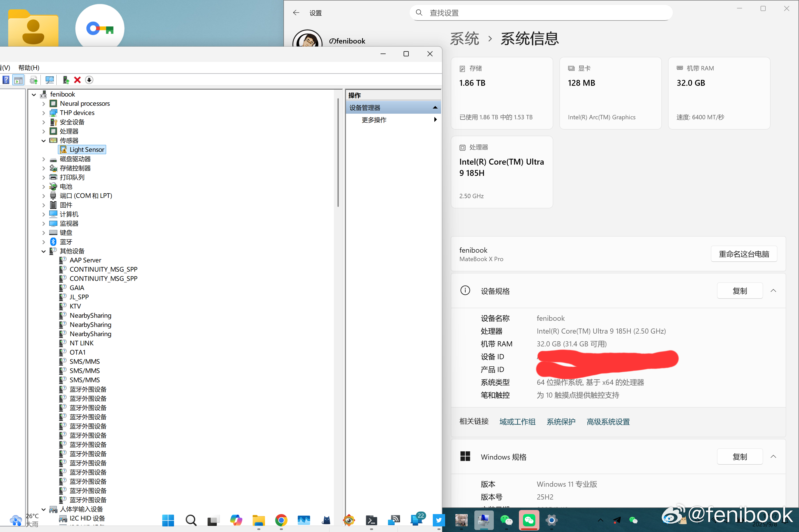Open the 机带 RAM card
The image size is (799, 532).
pyautogui.click(x=719, y=93)
